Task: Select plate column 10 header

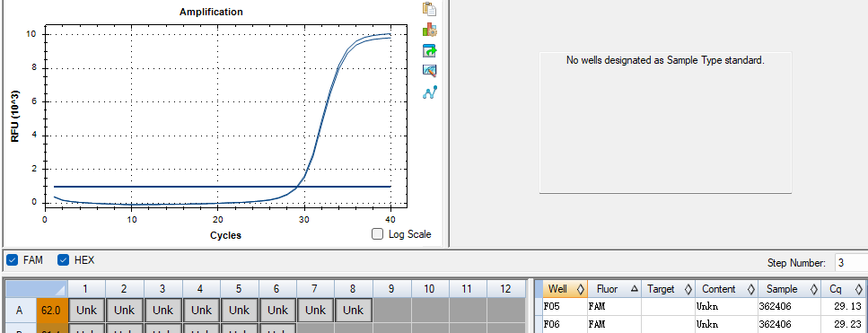Action: coord(430,289)
